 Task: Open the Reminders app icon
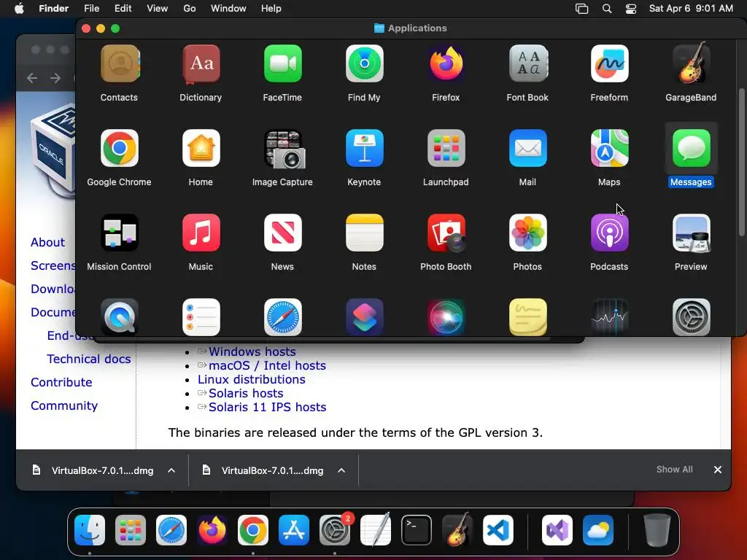(201, 317)
